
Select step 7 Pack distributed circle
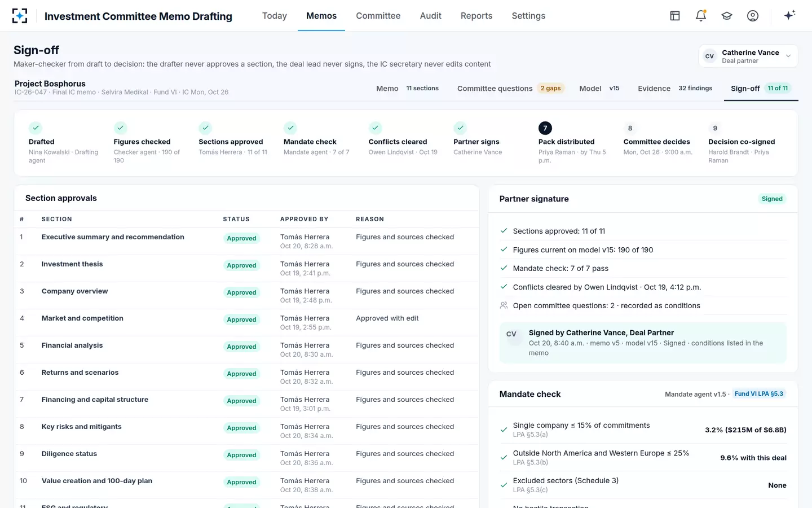point(545,128)
